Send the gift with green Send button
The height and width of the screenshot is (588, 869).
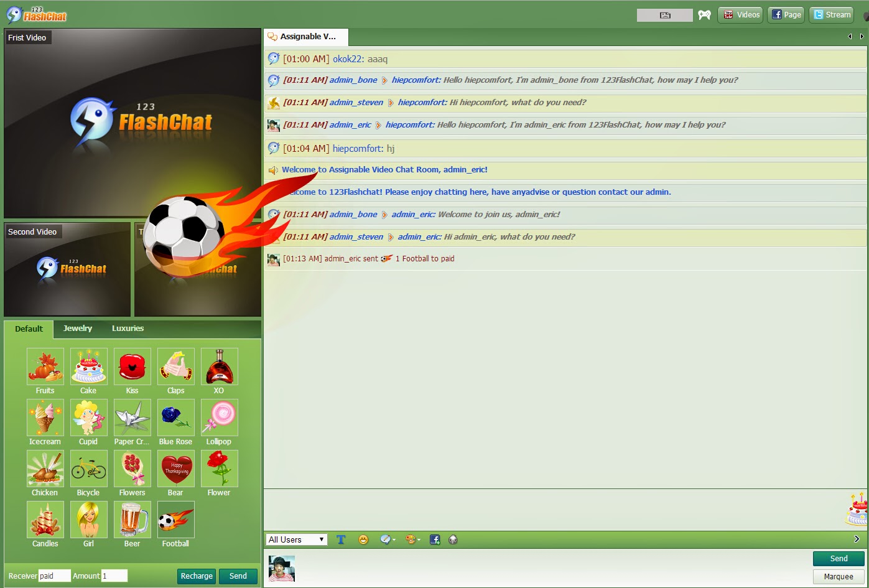coord(238,576)
